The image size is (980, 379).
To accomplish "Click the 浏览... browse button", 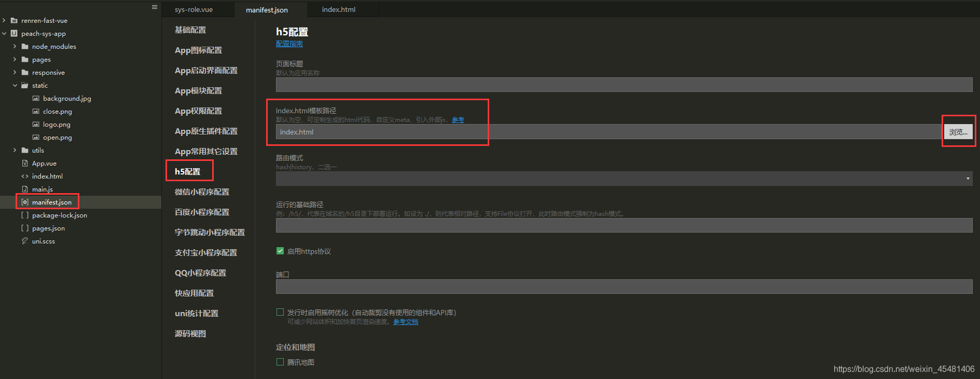I will [x=958, y=132].
